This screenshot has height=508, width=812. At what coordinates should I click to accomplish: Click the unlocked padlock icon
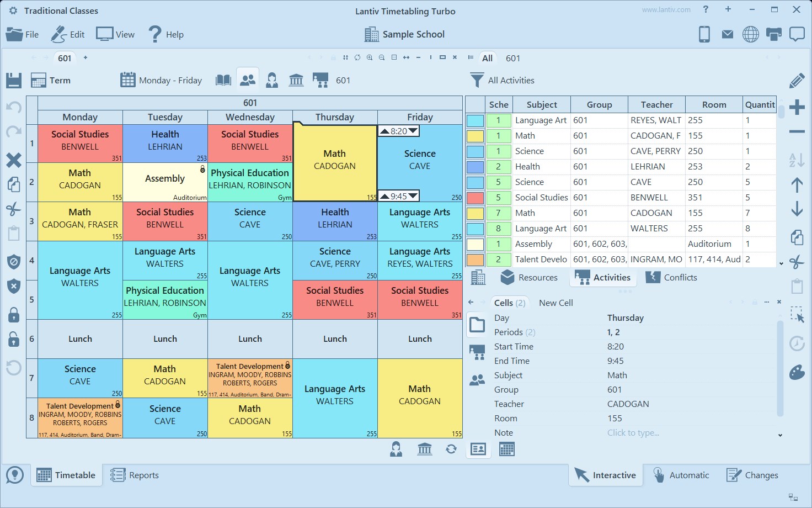pyautogui.click(x=14, y=339)
